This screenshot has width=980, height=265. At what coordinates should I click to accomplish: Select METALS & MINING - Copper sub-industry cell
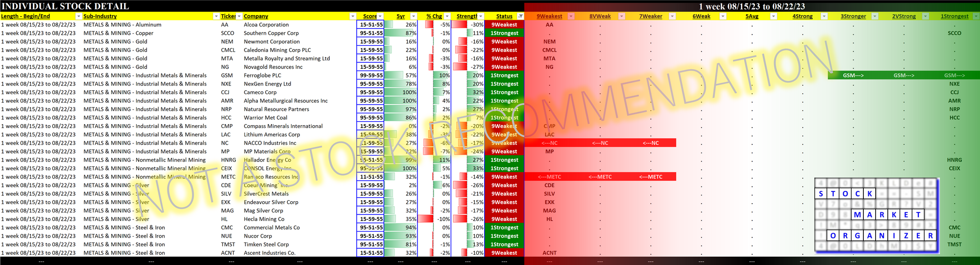point(119,33)
